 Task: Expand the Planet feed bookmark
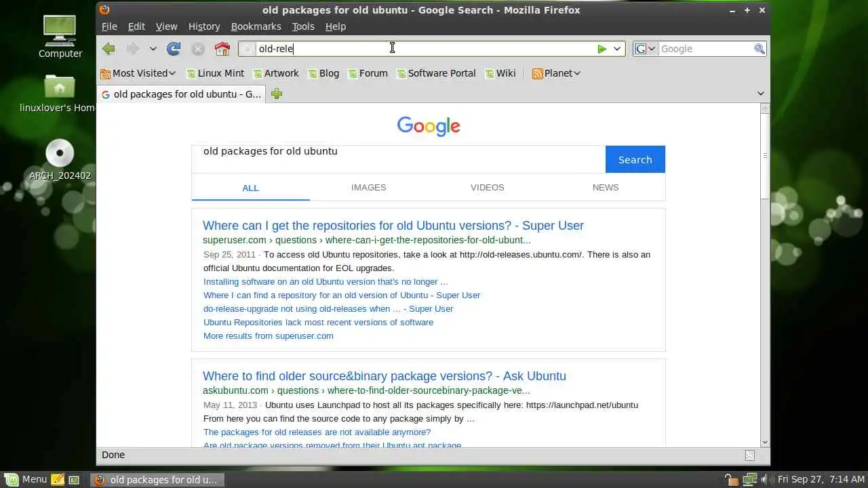556,73
